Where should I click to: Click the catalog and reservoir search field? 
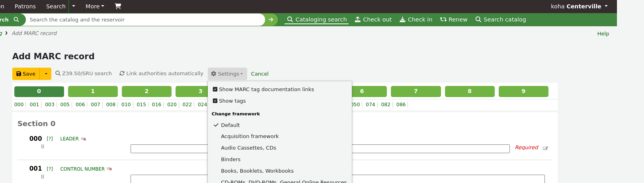(143, 20)
